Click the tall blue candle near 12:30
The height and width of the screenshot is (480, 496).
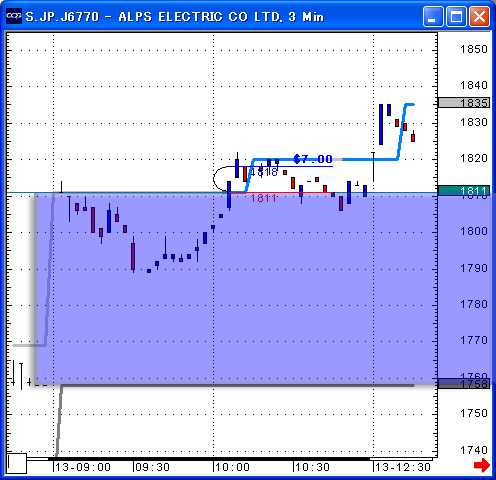pos(381,124)
